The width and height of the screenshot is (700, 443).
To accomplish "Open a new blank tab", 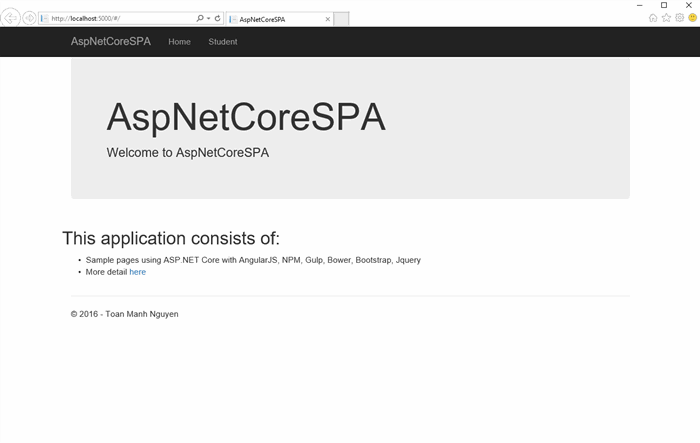I will (341, 19).
